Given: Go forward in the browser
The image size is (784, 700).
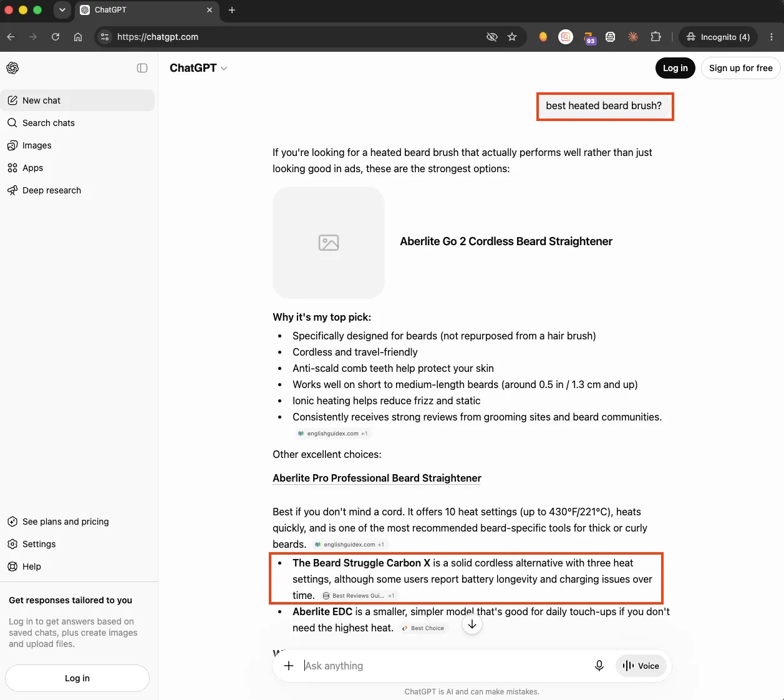Looking at the screenshot, I should [33, 37].
